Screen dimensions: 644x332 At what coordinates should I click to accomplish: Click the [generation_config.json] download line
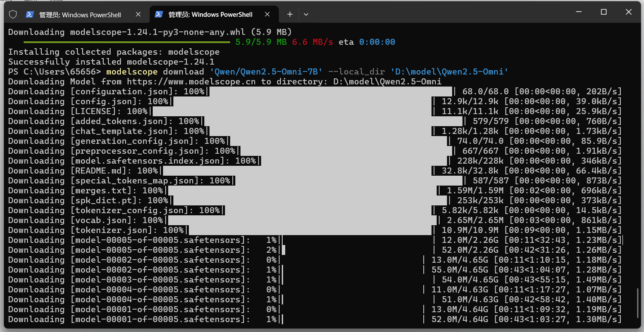(315, 141)
